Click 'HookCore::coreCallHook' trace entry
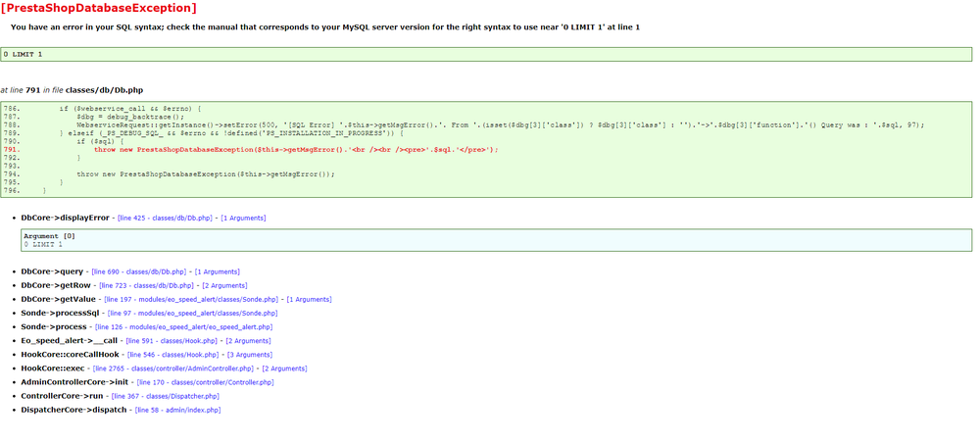This screenshot has height=442, width=980. tap(70, 354)
